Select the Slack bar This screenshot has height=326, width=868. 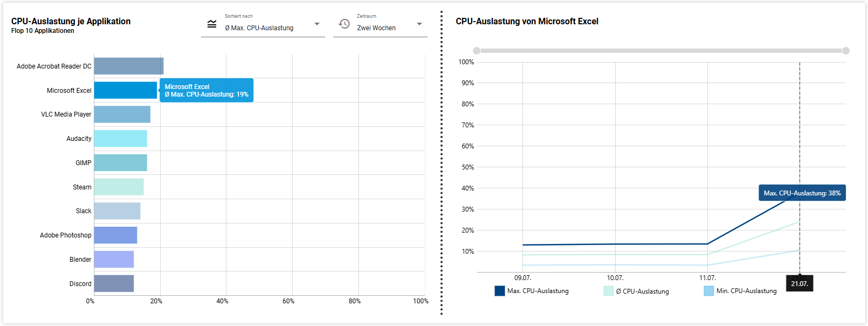[x=118, y=211]
